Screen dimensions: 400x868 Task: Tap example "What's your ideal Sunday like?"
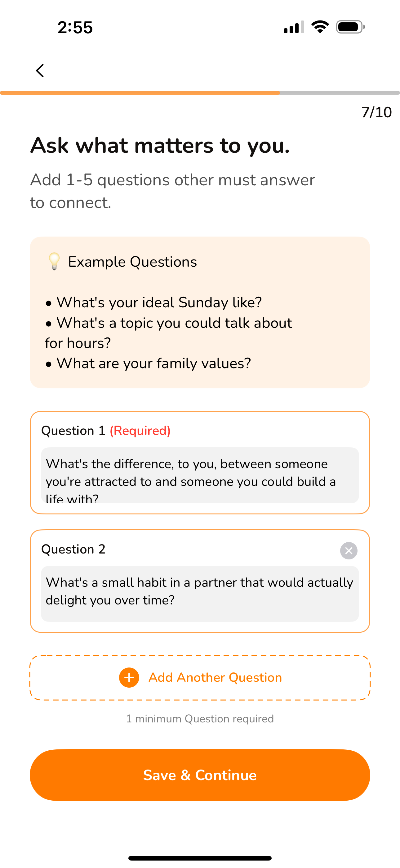pyautogui.click(x=159, y=302)
